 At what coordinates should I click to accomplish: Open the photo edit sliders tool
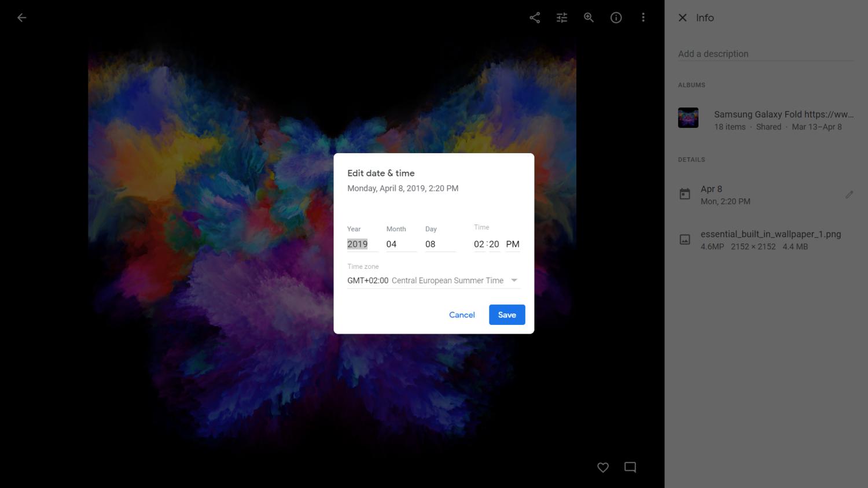click(x=562, y=17)
